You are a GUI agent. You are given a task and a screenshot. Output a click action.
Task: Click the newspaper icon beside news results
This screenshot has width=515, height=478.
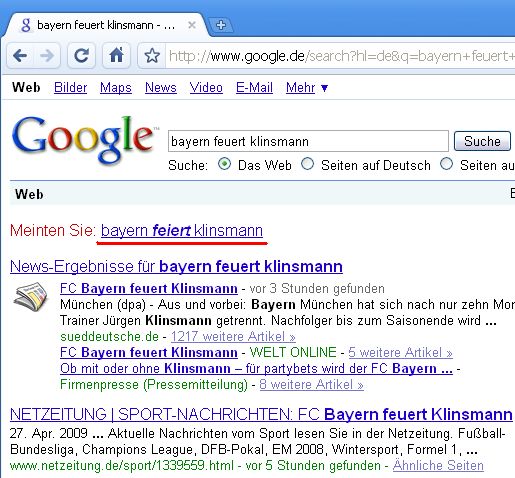31,296
